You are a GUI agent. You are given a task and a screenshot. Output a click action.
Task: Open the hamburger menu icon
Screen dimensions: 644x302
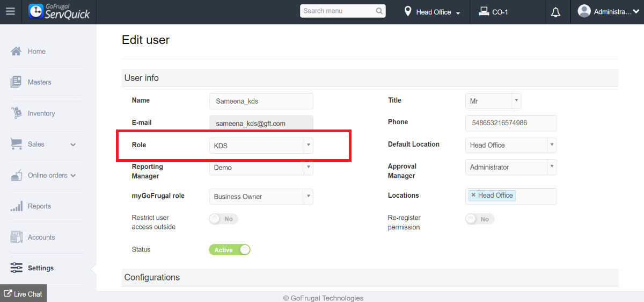pyautogui.click(x=10, y=12)
